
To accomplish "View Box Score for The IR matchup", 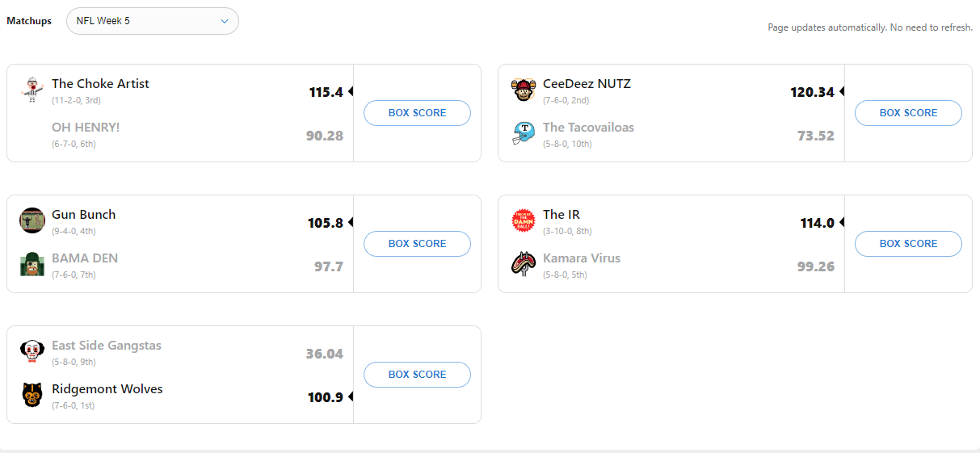I will click(908, 244).
